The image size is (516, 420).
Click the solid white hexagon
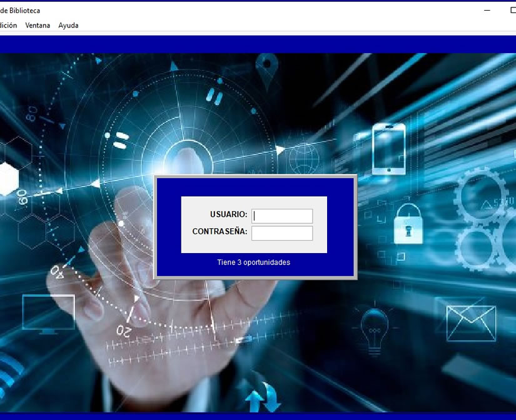coord(9,177)
